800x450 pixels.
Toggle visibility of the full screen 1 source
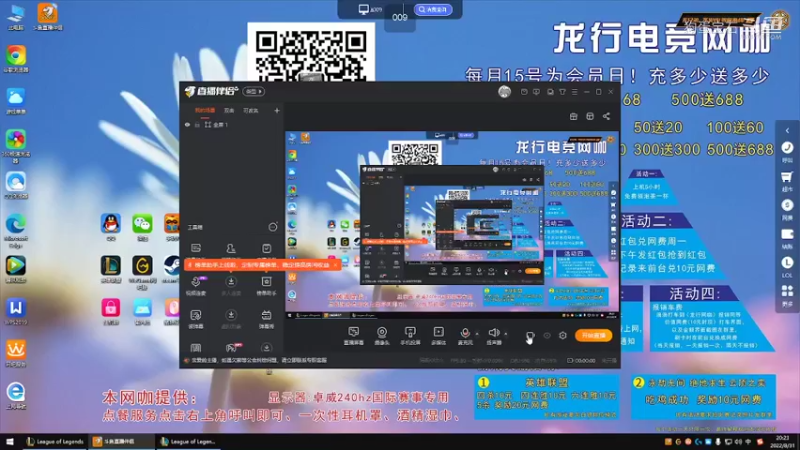pos(187,124)
